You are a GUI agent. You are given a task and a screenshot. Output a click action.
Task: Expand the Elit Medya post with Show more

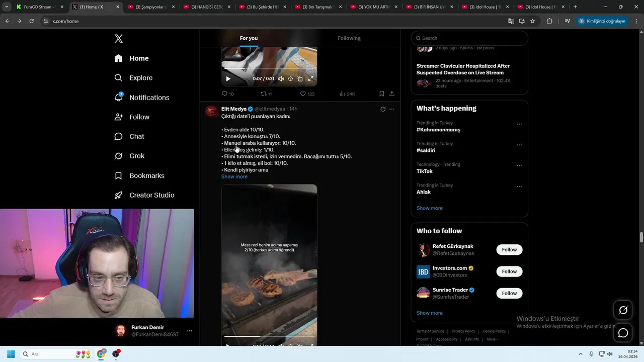click(234, 177)
